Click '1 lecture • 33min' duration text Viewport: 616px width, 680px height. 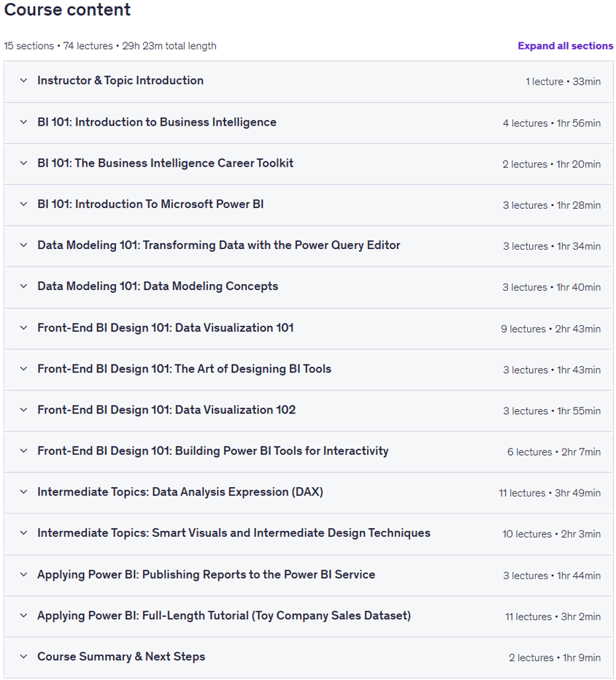(563, 82)
